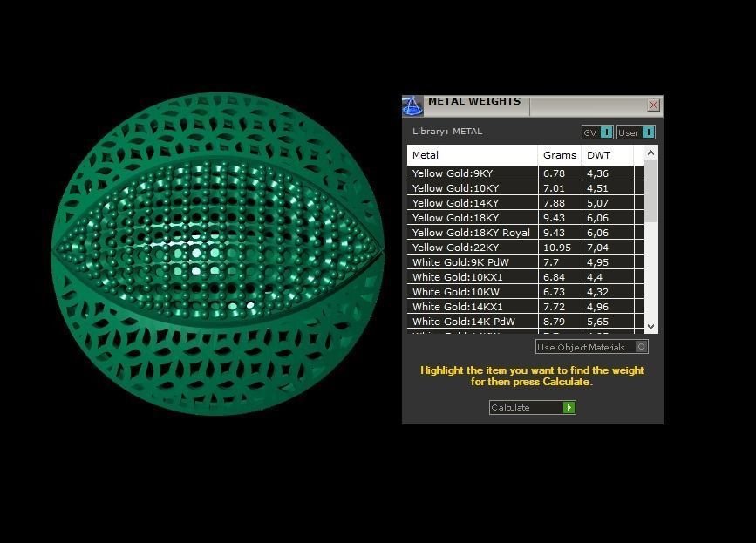Click the DWT column header
This screenshot has width=756, height=543.
pyautogui.click(x=608, y=155)
